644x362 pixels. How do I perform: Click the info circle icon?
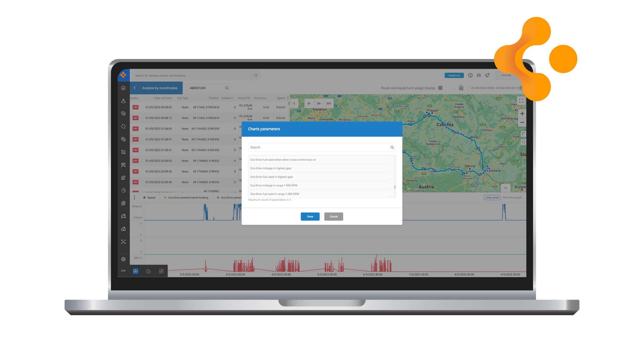tap(470, 75)
